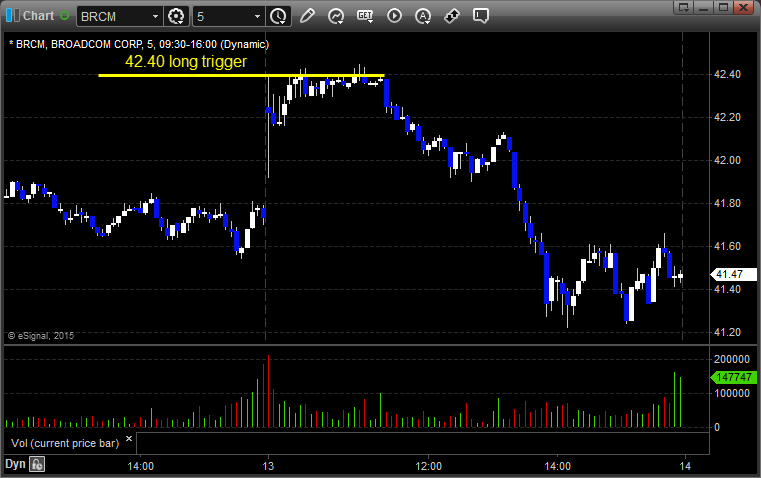This screenshot has height=478, width=761.
Task: Click the BRCM BROADCOM CORP chart title text
Action: 139,44
